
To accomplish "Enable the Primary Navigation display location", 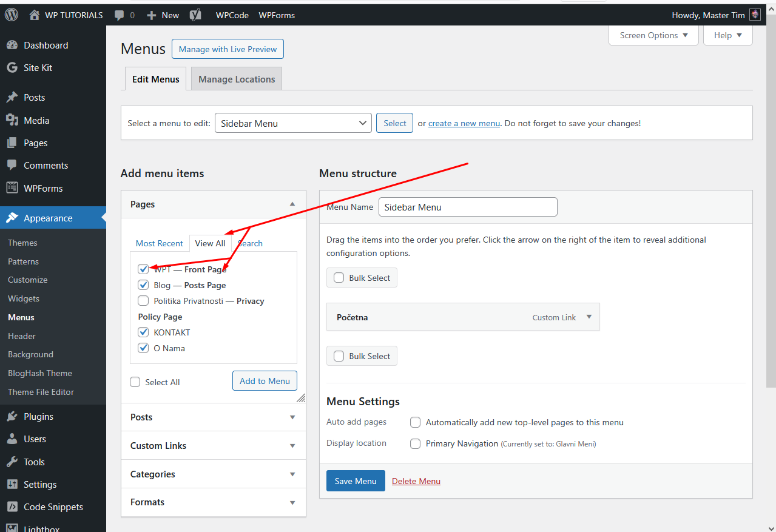I will coord(415,444).
